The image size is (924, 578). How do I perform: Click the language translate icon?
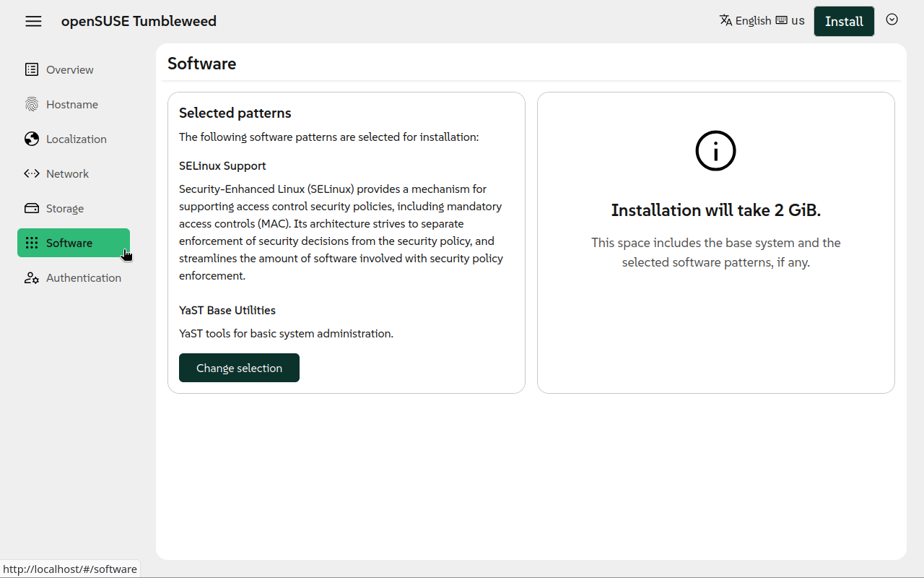tap(726, 20)
